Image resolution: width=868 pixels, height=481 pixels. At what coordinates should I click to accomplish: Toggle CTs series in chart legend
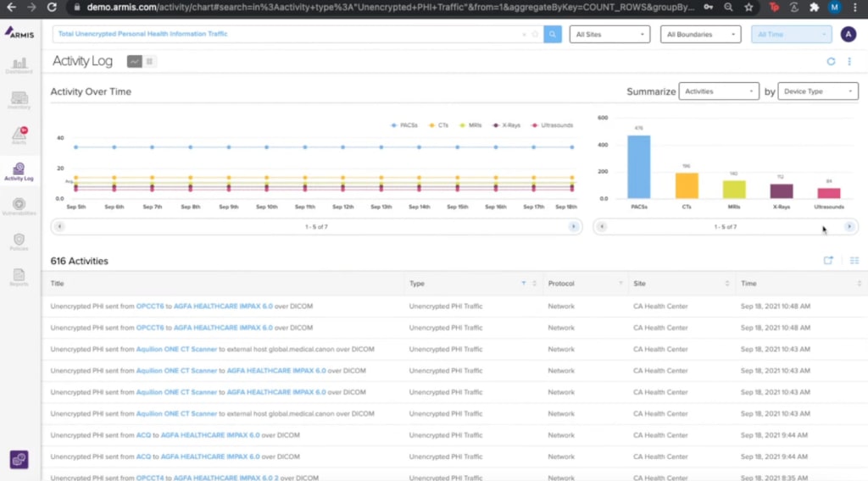[439, 125]
